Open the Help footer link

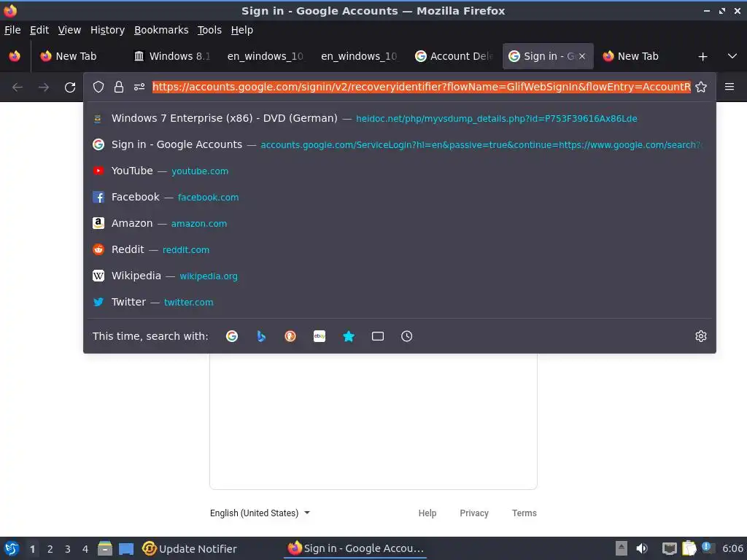[x=427, y=513]
